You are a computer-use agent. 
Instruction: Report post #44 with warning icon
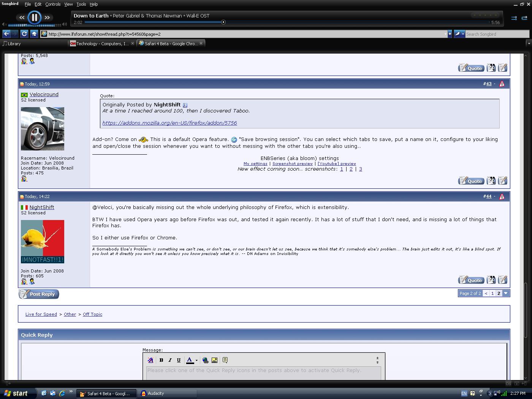click(502, 196)
